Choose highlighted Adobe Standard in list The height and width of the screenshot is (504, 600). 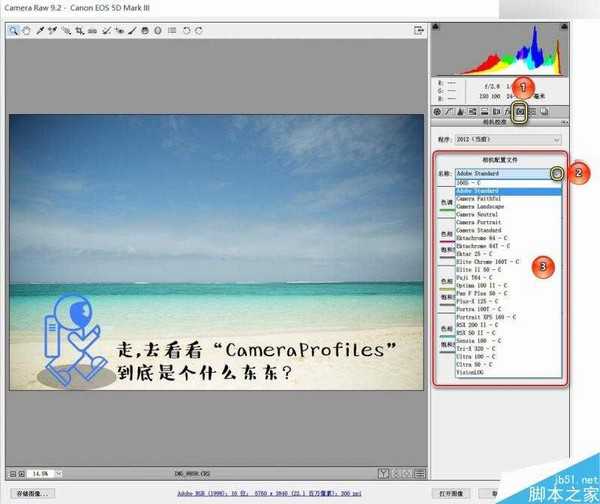(x=509, y=191)
